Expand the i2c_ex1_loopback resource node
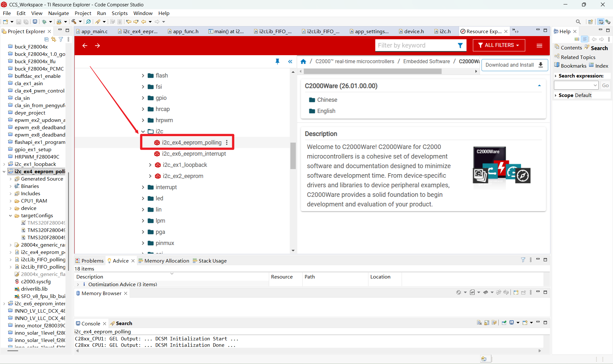This screenshot has width=613, height=364. tap(150, 165)
